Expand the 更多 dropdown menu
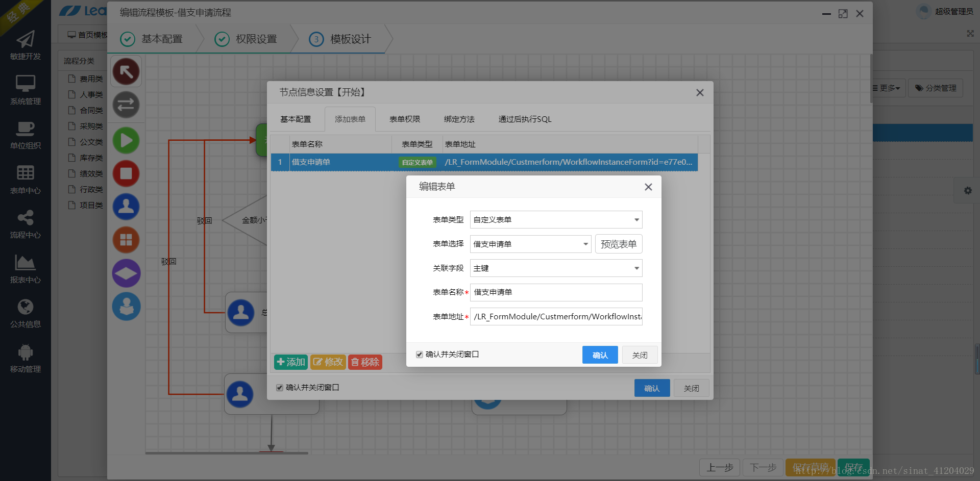The height and width of the screenshot is (481, 980). click(x=887, y=88)
